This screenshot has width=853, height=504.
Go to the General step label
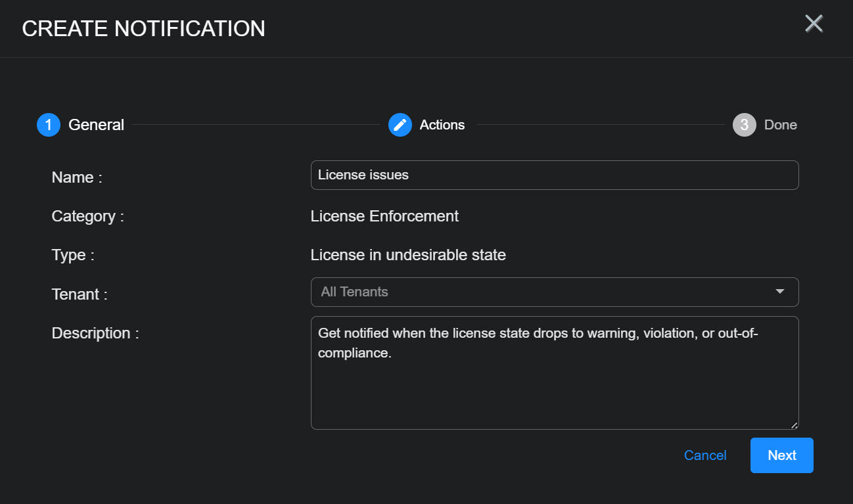coord(96,125)
